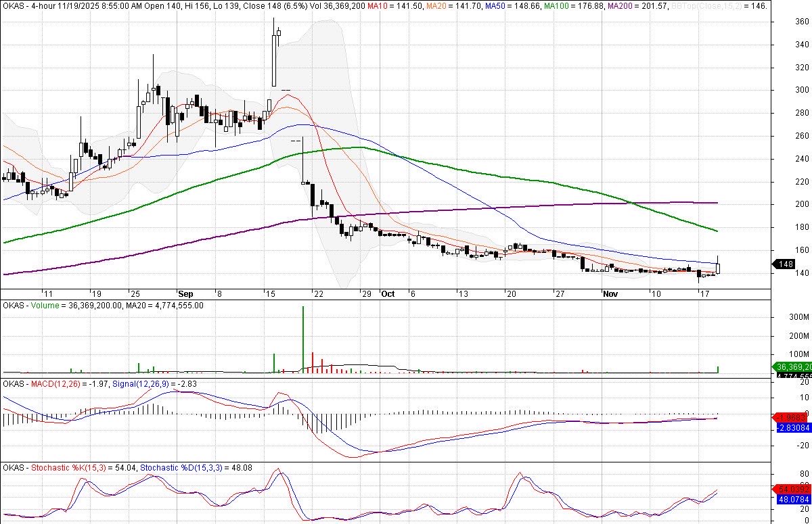
Task: Click the tallest green volume spike bar
Action: pyautogui.click(x=302, y=339)
